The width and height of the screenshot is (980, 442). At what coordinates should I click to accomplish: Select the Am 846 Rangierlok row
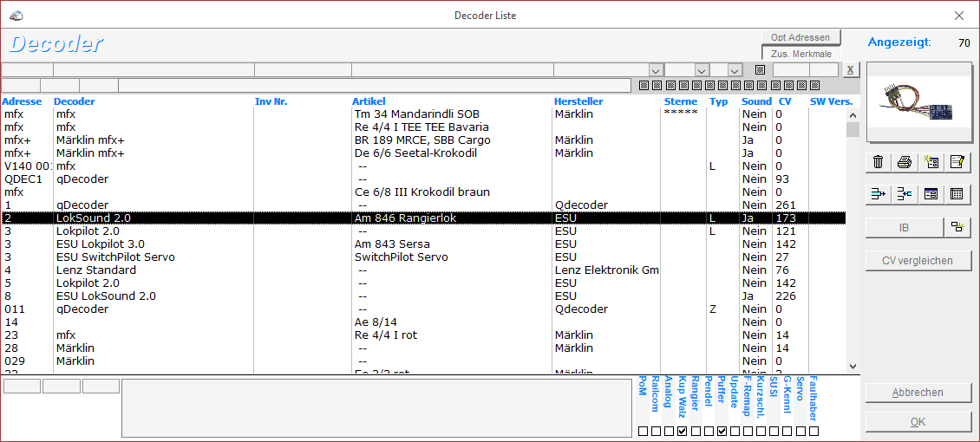(424, 218)
